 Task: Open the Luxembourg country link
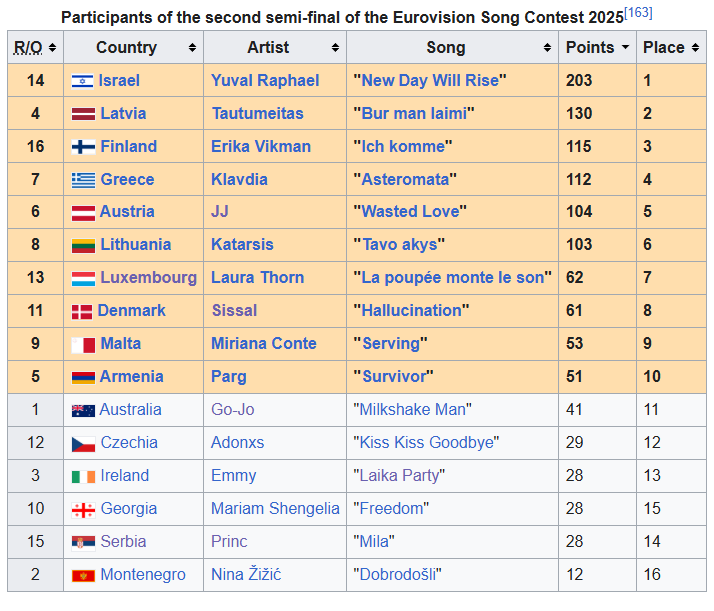148,278
